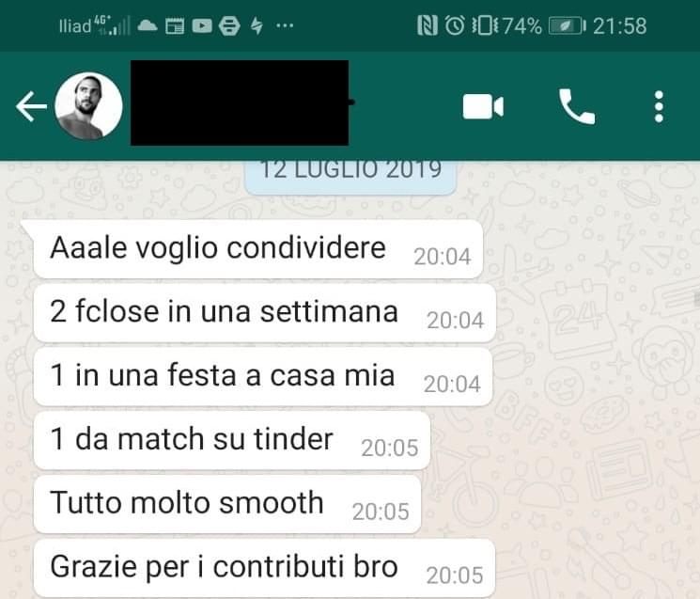The image size is (700, 599).
Task: Select message '1 da match su tinder'
Action: (232, 440)
